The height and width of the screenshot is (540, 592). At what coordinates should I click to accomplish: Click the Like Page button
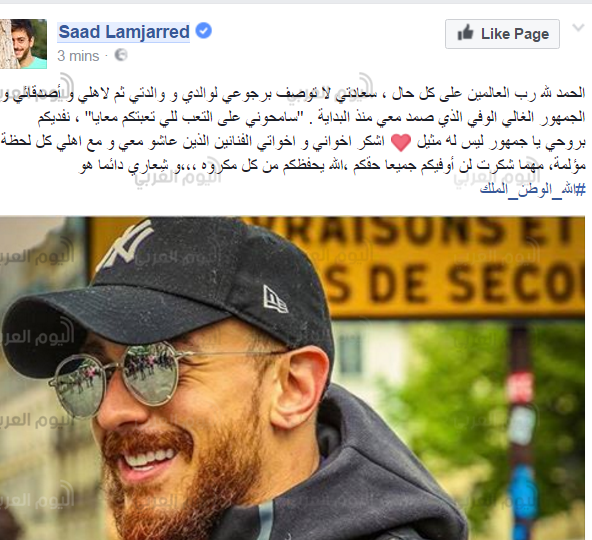coord(502,34)
